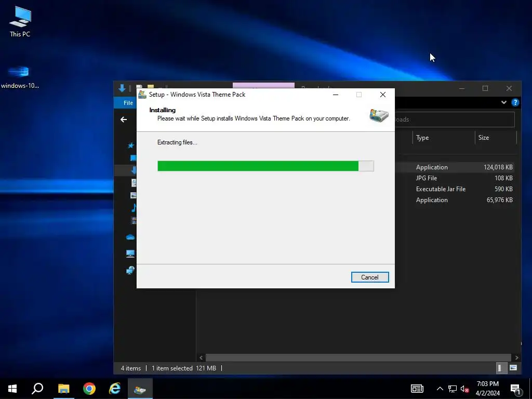Open the Windows Start menu

[x=12, y=389]
